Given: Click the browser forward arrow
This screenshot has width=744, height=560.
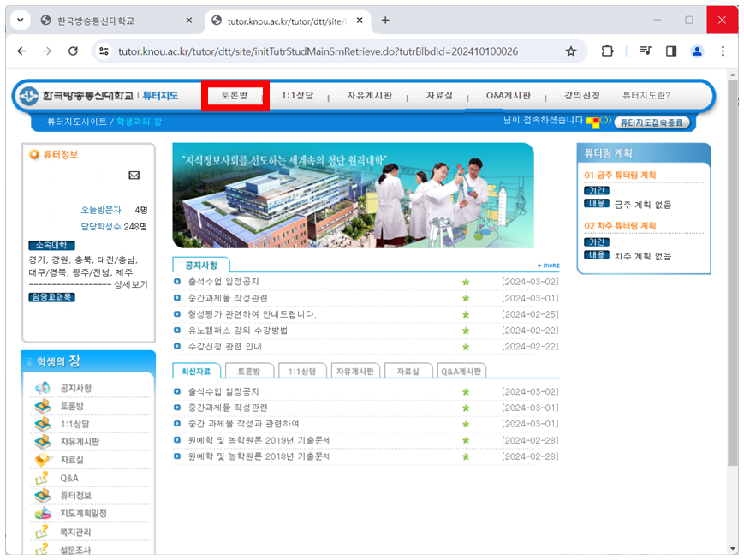Looking at the screenshot, I should click(47, 51).
